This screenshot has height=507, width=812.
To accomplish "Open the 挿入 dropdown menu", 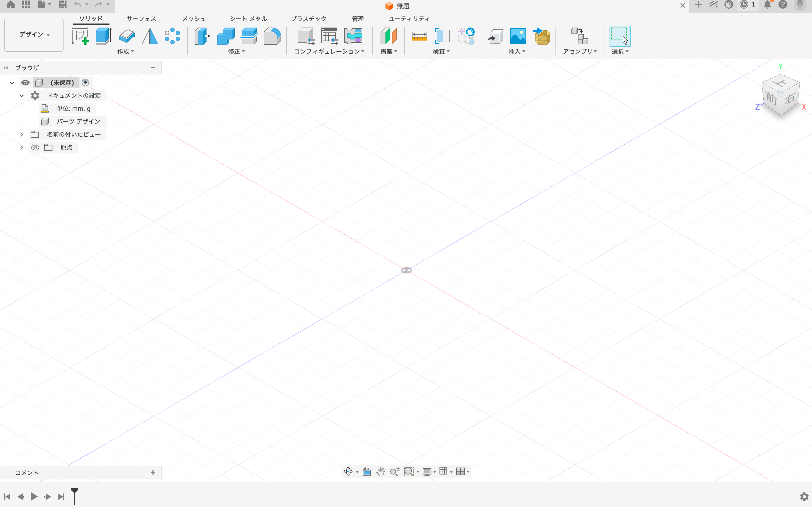I will coord(517,51).
